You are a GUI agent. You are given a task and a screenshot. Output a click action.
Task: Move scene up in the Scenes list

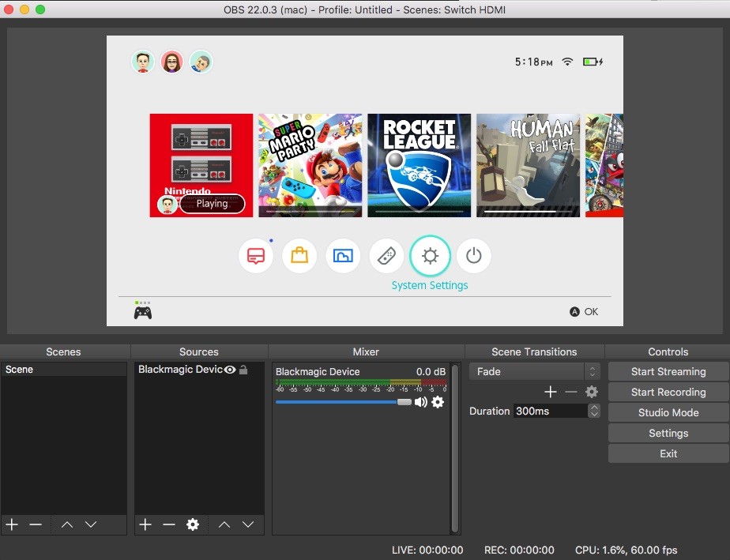(x=67, y=524)
